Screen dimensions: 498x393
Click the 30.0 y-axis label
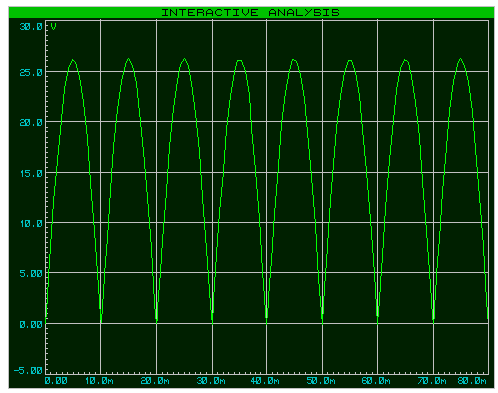31,27
